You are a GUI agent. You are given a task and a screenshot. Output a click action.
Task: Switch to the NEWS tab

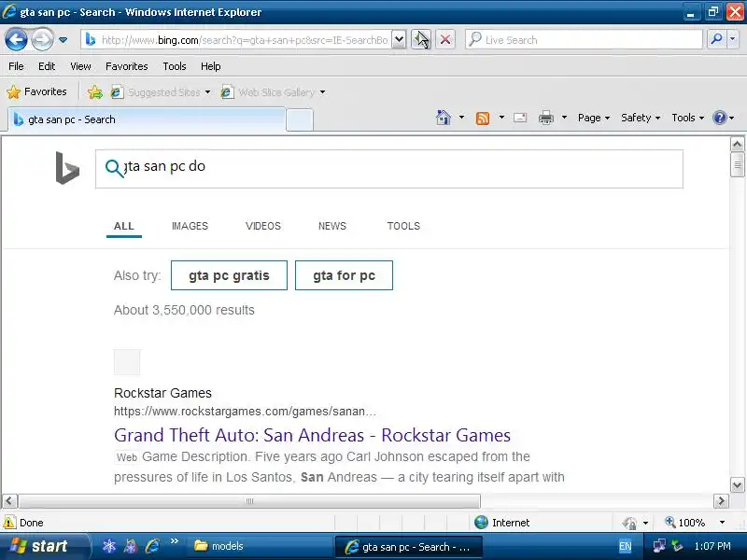click(x=332, y=226)
